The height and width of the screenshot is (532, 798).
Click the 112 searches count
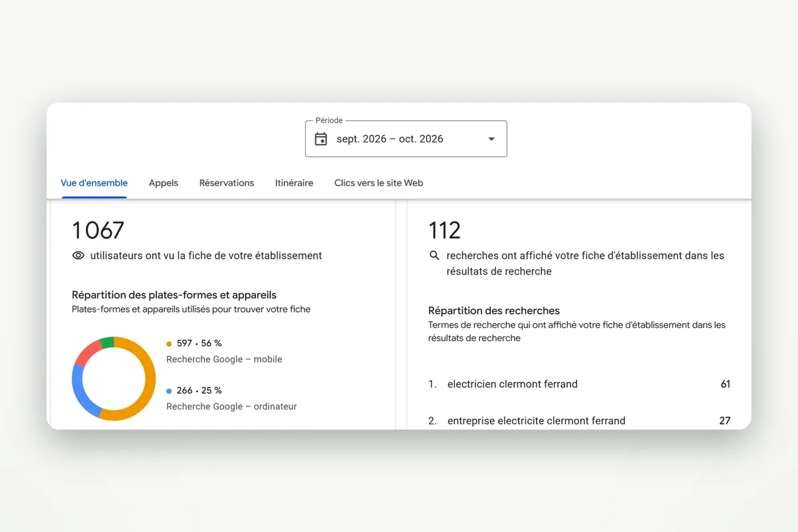click(x=444, y=230)
